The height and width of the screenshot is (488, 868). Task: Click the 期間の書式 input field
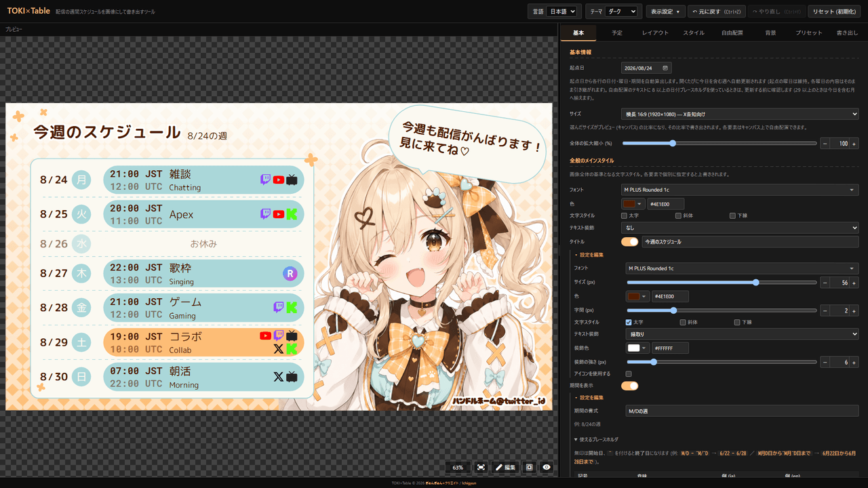tap(742, 411)
